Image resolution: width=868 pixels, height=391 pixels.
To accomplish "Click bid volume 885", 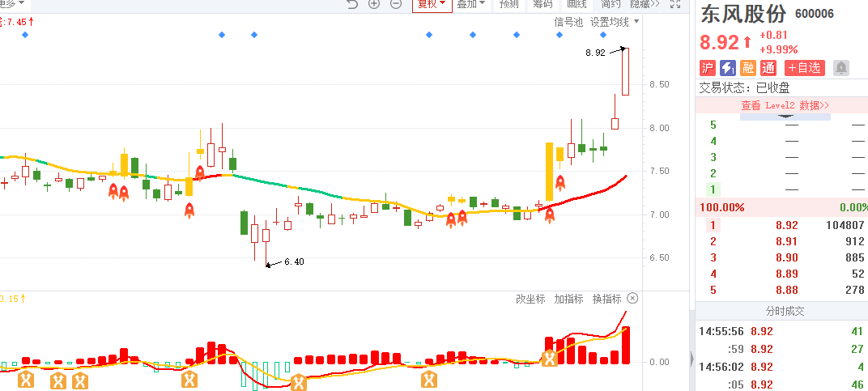I will [855, 257].
